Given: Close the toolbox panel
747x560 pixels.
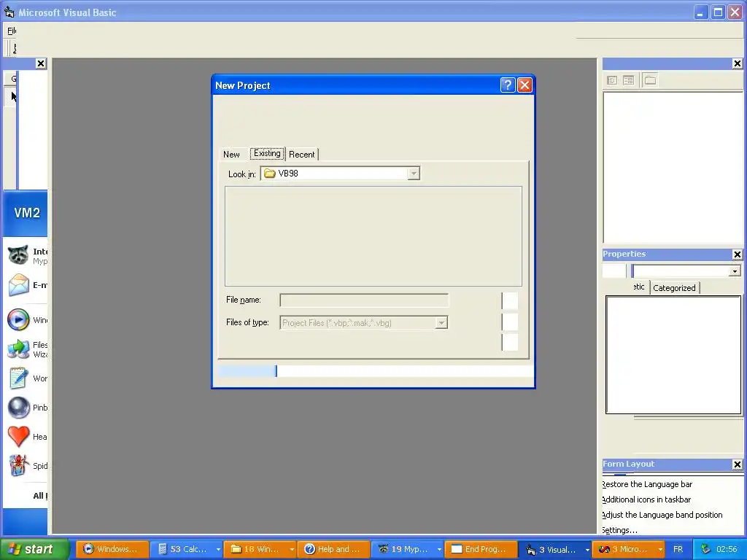Looking at the screenshot, I should (41, 63).
